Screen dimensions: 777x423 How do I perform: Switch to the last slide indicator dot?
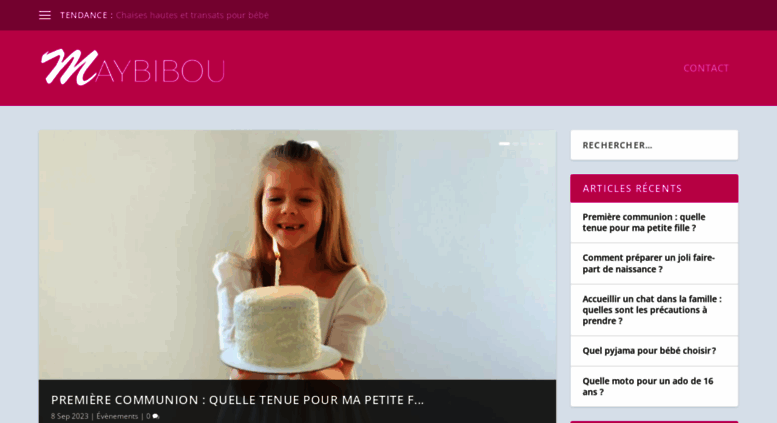541,144
